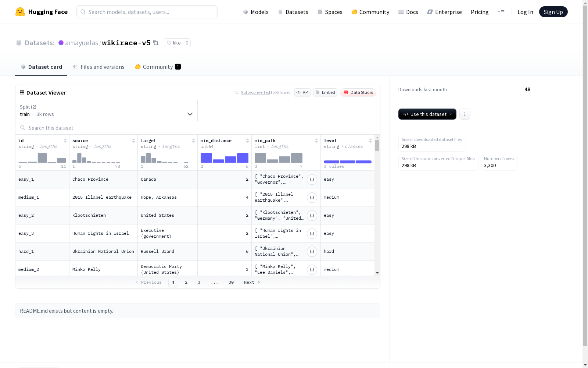
Task: Sort the target column with its sort icon
Action: click(x=193, y=141)
